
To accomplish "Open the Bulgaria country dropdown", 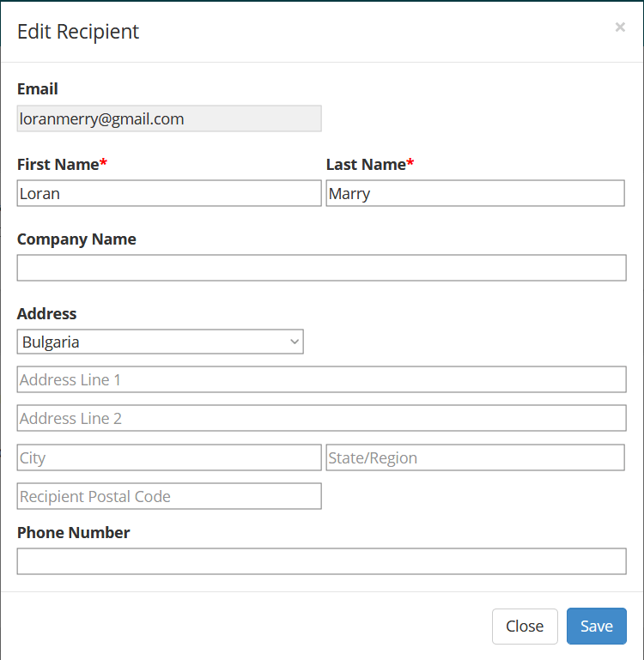I will [160, 342].
